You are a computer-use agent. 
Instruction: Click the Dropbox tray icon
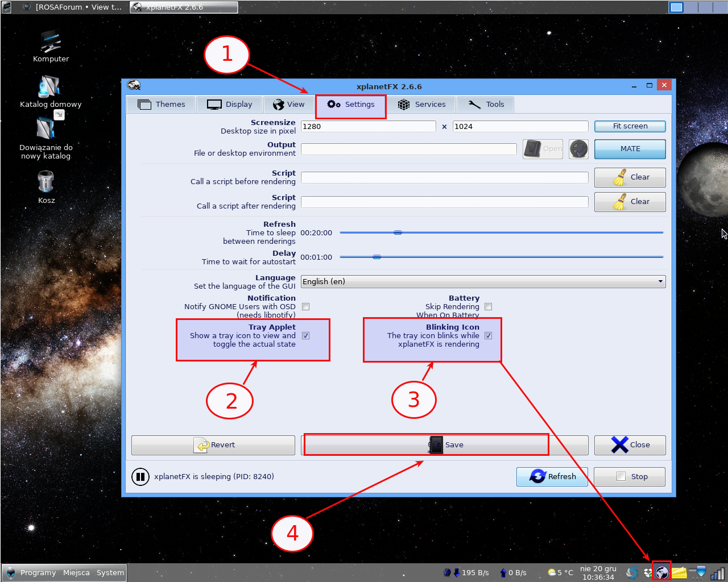647,572
